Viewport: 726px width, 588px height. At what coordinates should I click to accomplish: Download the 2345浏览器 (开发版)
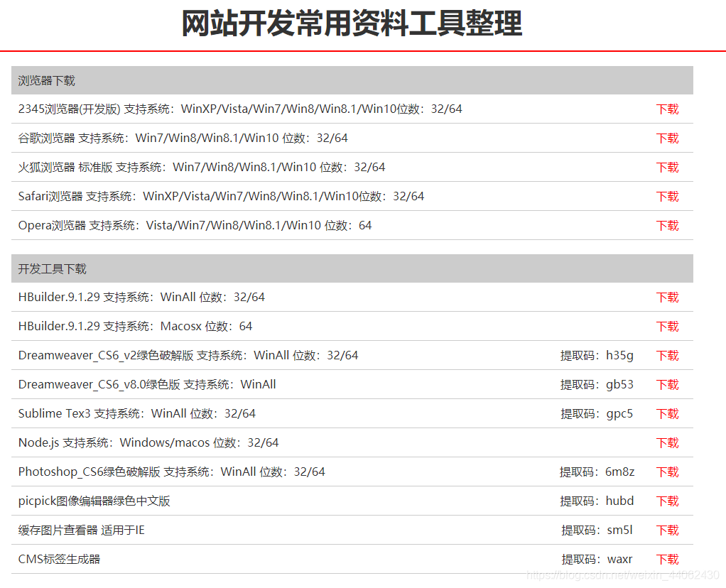pyautogui.click(x=667, y=109)
